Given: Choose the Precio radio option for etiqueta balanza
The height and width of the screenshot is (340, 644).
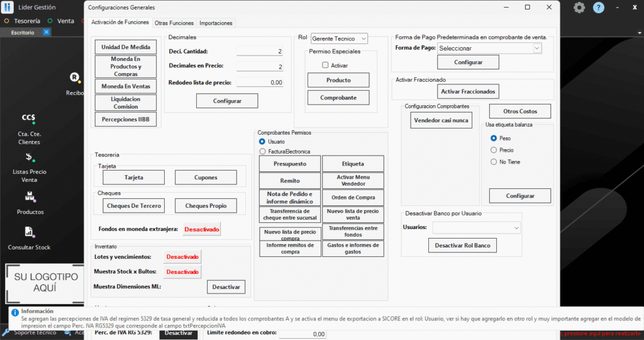Looking at the screenshot, I should [x=494, y=150].
